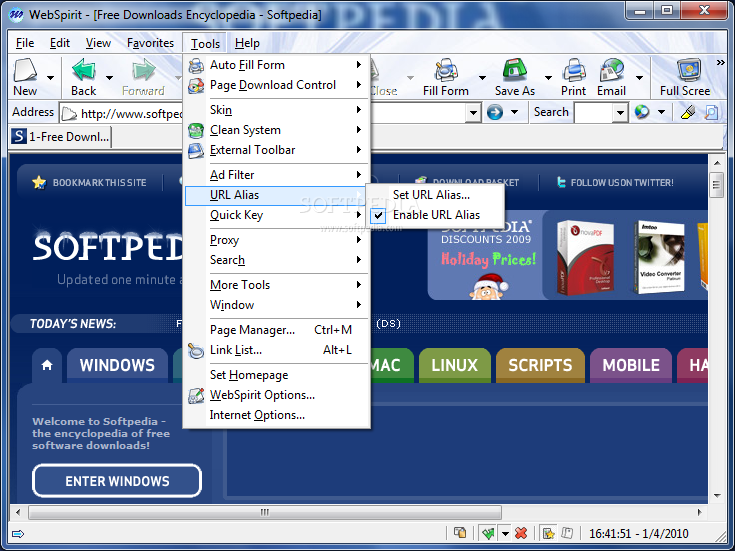The width and height of the screenshot is (735, 551).
Task: Open the MOBILE category tab
Action: pyautogui.click(x=631, y=365)
